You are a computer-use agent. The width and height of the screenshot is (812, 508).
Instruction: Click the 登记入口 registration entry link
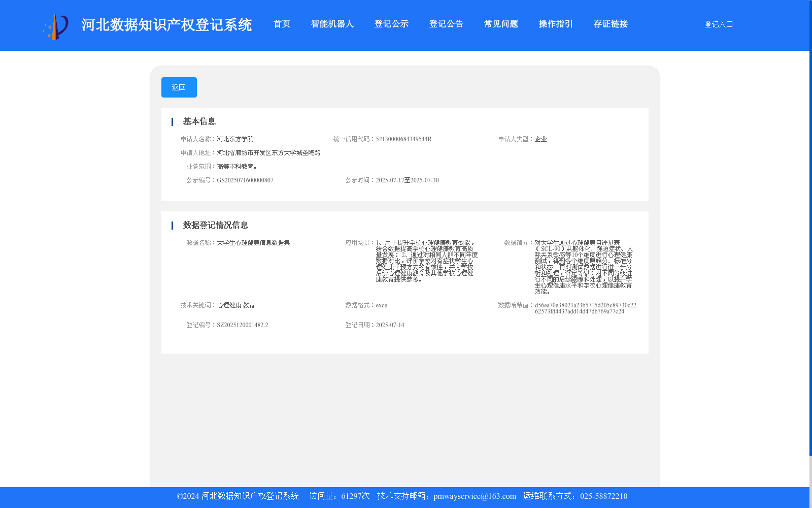(x=718, y=24)
